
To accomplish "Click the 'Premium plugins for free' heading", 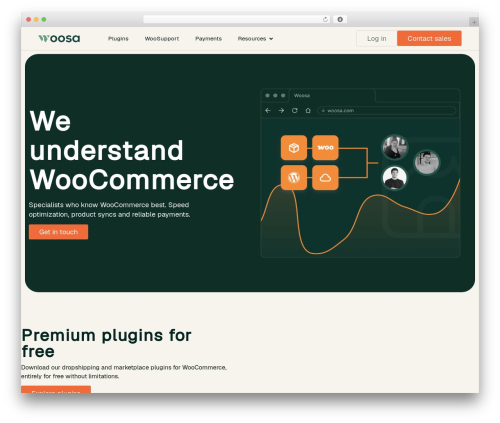I will click(x=107, y=343).
